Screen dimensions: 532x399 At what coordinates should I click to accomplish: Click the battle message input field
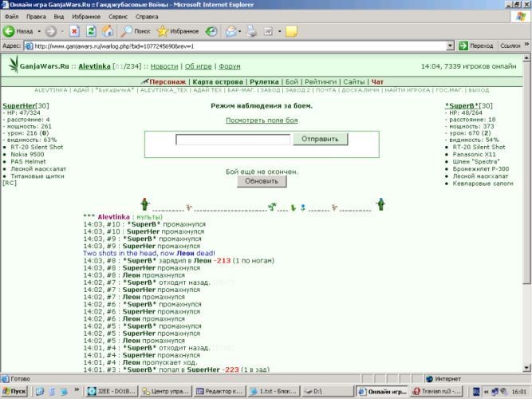(x=233, y=139)
